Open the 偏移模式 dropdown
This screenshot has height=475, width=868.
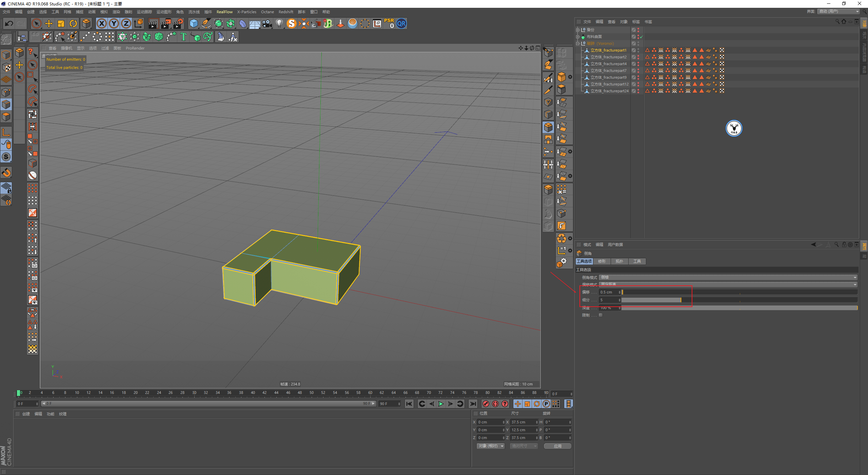pyautogui.click(x=728, y=284)
